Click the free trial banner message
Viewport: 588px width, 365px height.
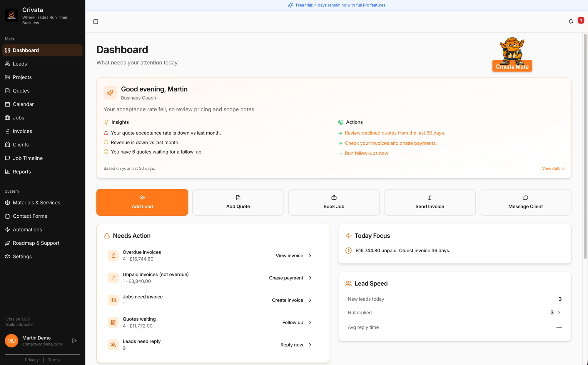pos(340,5)
